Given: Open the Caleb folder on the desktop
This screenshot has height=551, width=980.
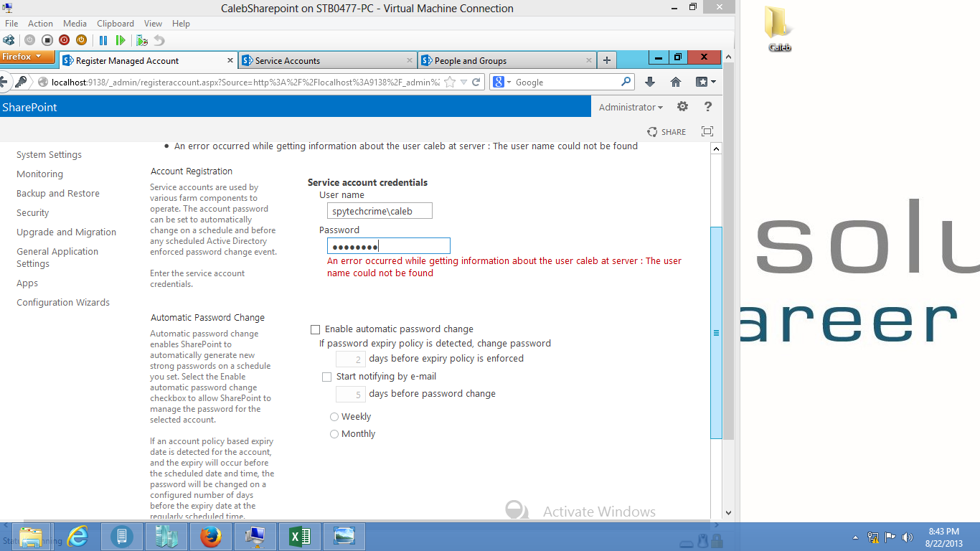Looking at the screenshot, I should point(779,29).
